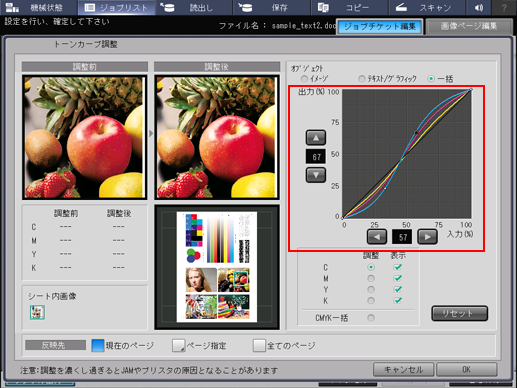This screenshot has height=388, width=517.
Task: Move input value left with arrow button
Action: coord(377,237)
